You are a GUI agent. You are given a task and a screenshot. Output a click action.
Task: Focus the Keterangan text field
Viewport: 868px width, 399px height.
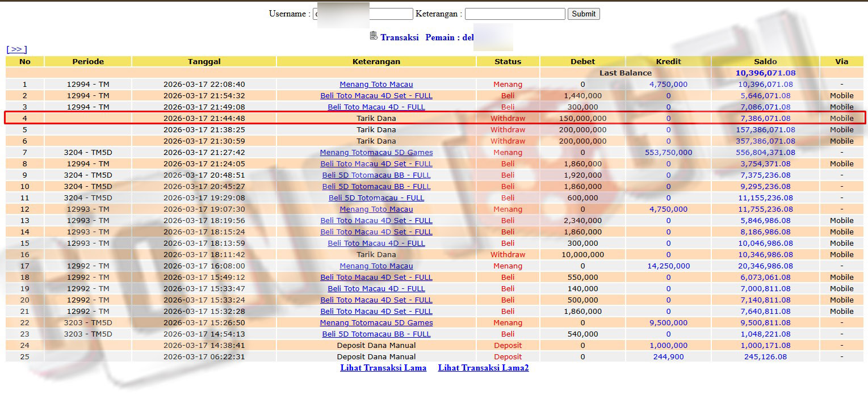pos(515,14)
